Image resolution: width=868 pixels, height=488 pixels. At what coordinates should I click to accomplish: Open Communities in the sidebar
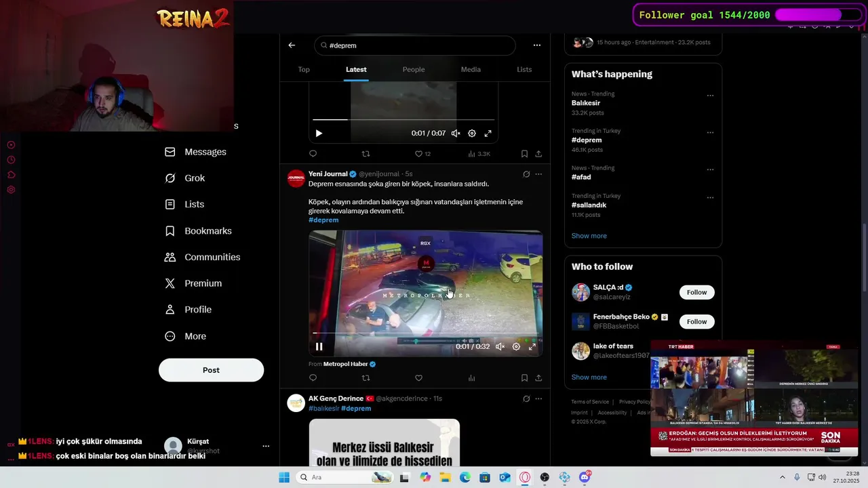(203, 257)
